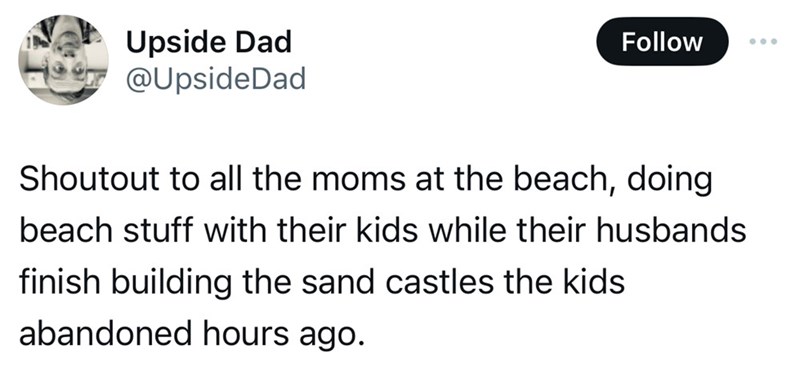Tap the ellipsis icon next to Follow
This screenshot has height=373, width=800.
[x=764, y=42]
